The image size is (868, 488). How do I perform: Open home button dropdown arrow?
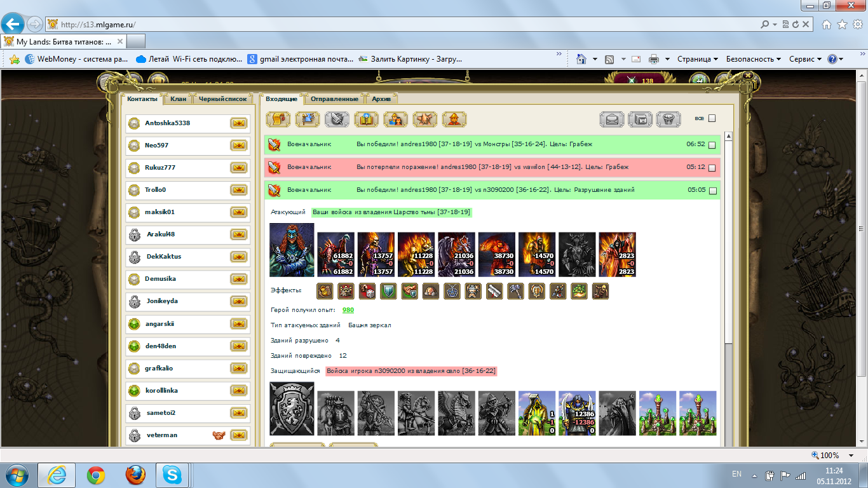pos(595,59)
